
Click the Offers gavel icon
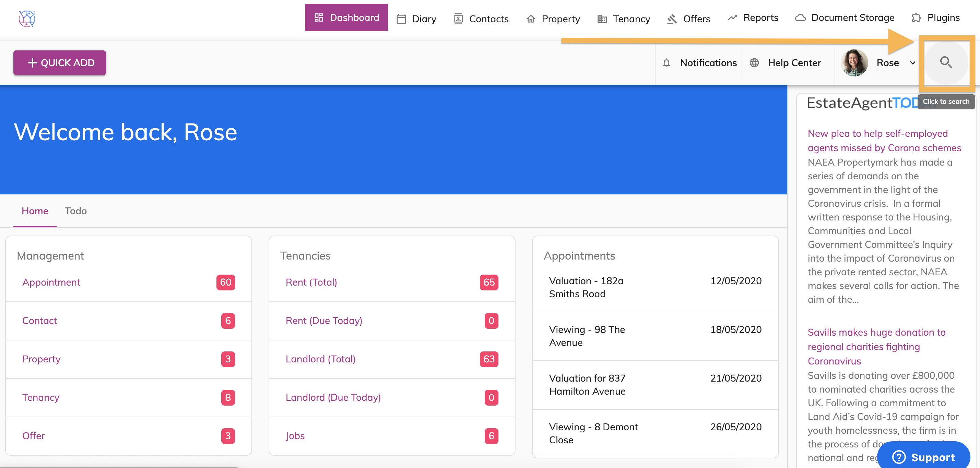pyautogui.click(x=672, y=19)
